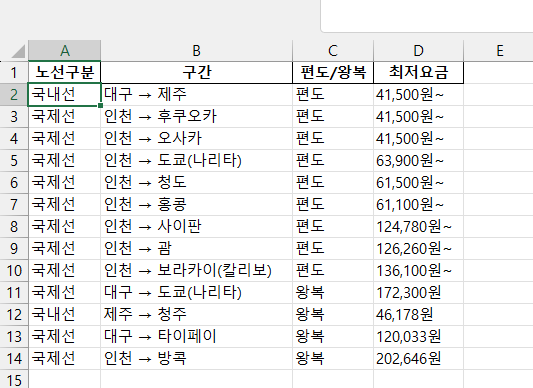
Task: Click fare cell 46,178원
Action: (418, 315)
